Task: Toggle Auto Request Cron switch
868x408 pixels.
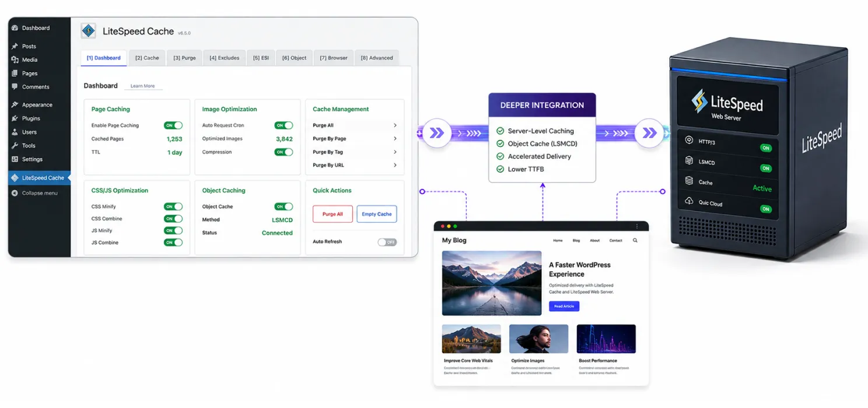Action: [283, 125]
